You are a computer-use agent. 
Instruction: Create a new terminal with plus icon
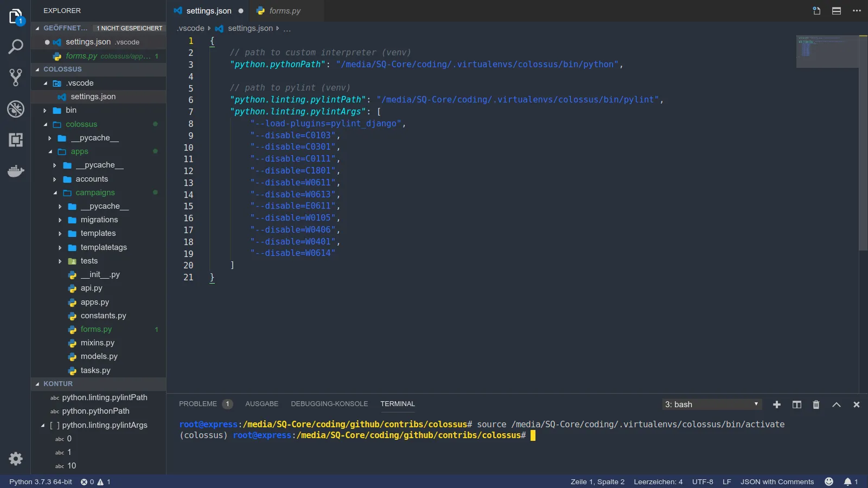(x=777, y=404)
